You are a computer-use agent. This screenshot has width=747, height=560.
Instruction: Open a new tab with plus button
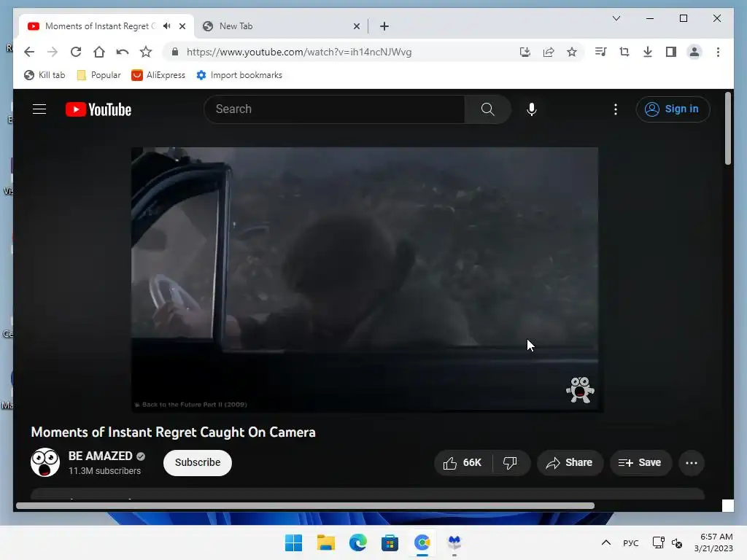pos(384,26)
